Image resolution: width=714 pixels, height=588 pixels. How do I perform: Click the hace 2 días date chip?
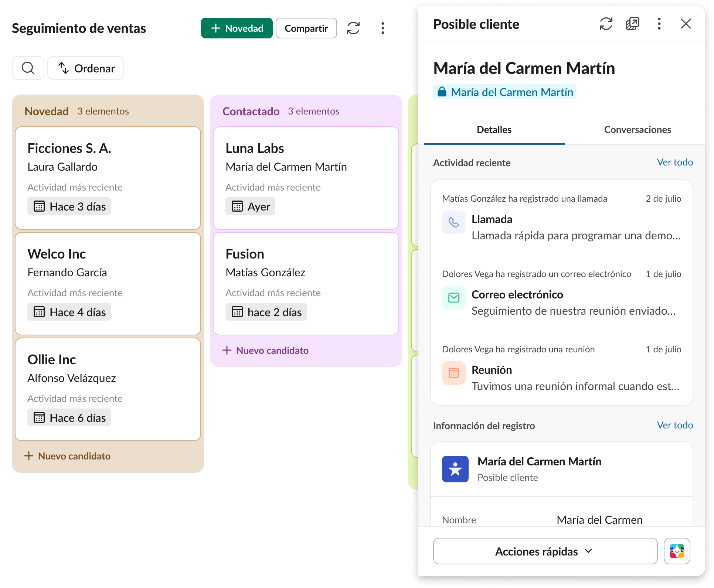click(x=266, y=312)
